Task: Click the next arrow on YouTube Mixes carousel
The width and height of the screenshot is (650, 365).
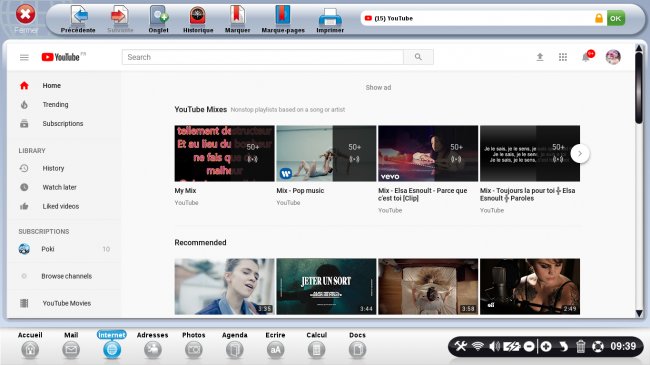Action: click(x=580, y=154)
